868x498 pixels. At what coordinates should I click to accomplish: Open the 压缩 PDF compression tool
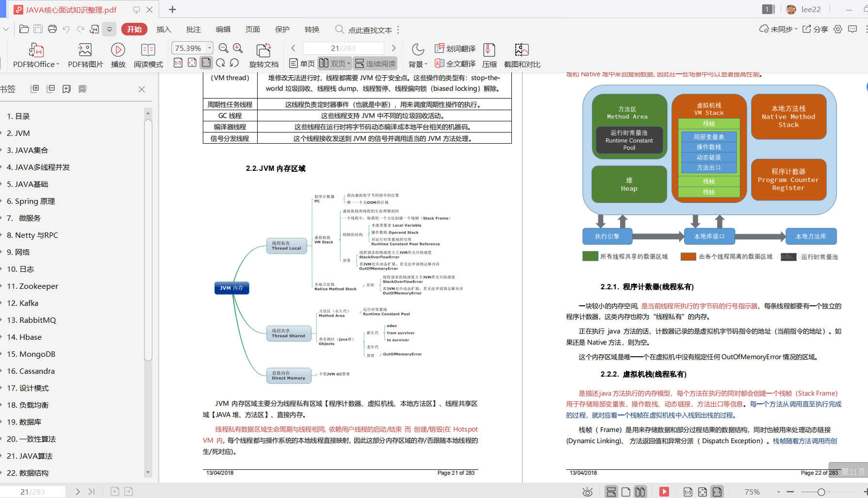pos(489,55)
